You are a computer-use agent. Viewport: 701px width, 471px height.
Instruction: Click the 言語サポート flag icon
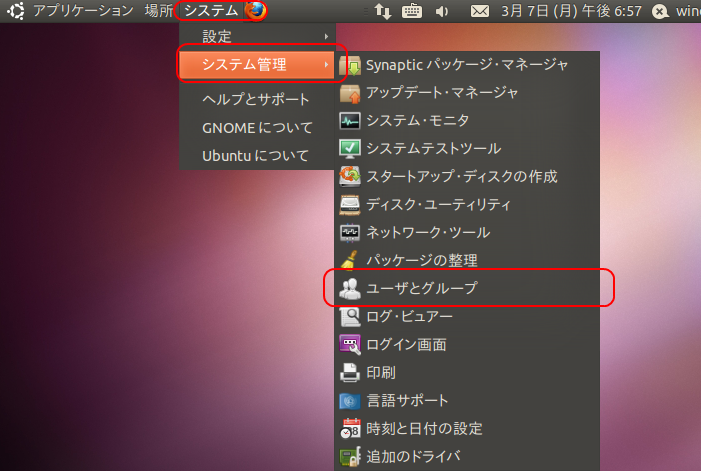(350, 401)
